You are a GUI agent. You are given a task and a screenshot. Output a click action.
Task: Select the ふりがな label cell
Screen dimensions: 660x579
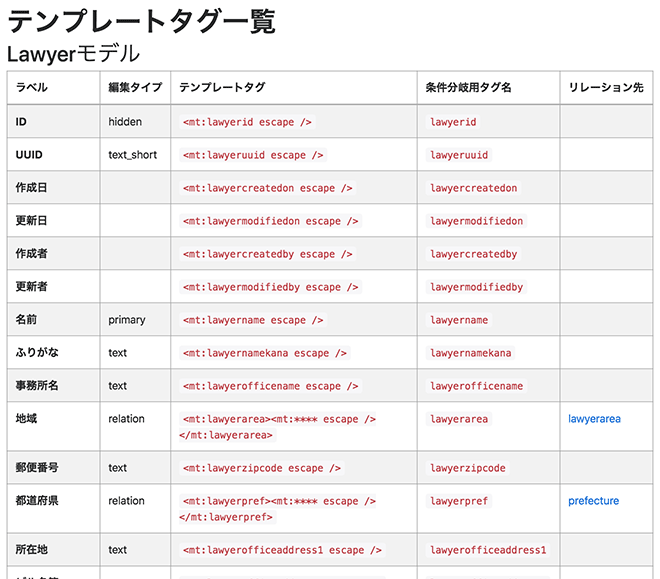pos(53,353)
